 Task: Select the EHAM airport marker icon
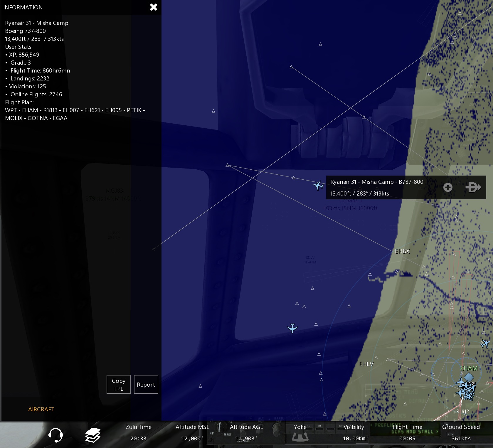[469, 377]
